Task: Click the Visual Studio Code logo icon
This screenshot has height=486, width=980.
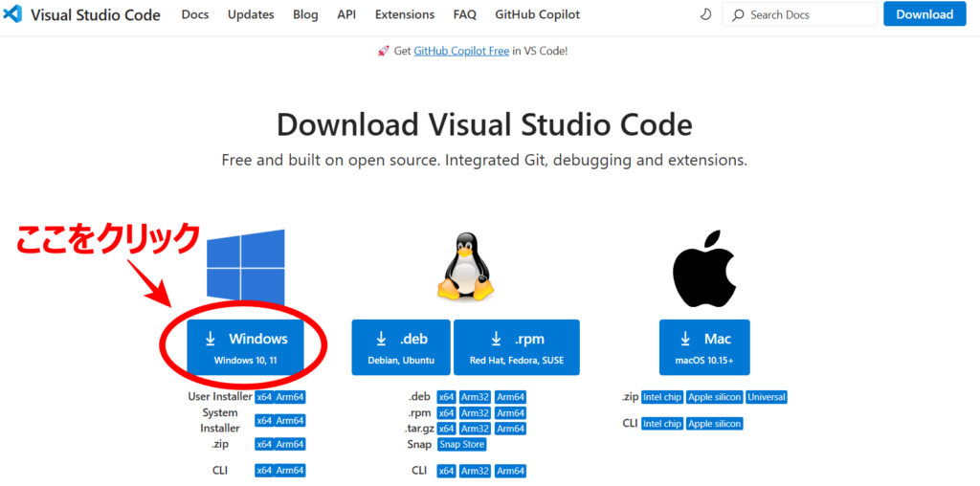Action: 11,13
